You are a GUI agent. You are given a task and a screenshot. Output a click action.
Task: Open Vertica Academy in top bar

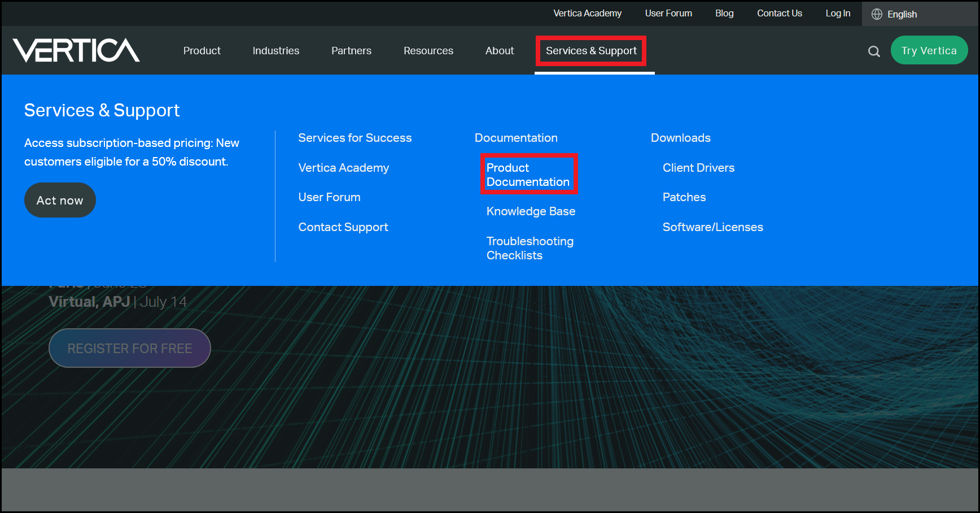pyautogui.click(x=587, y=13)
